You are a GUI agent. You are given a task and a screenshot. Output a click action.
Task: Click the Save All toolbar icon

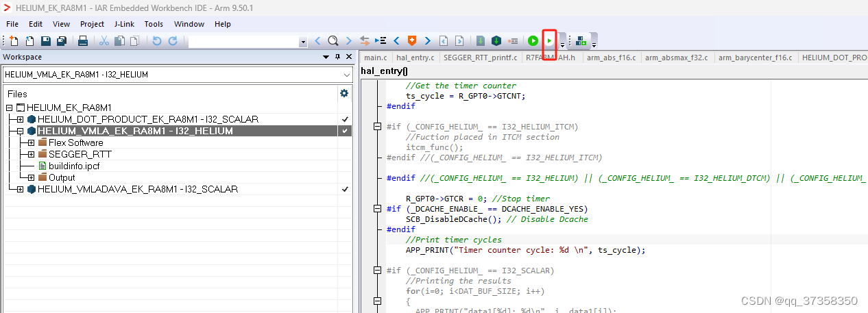(x=61, y=41)
